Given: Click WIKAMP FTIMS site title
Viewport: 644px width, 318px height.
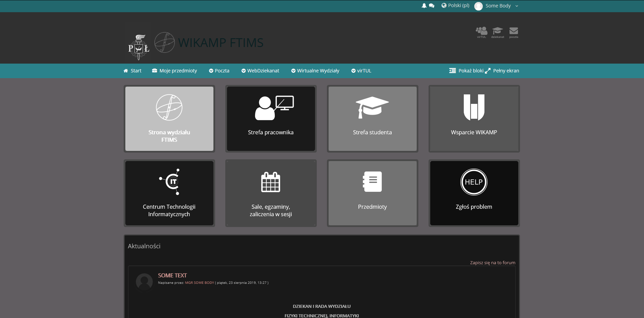Looking at the screenshot, I should [221, 43].
